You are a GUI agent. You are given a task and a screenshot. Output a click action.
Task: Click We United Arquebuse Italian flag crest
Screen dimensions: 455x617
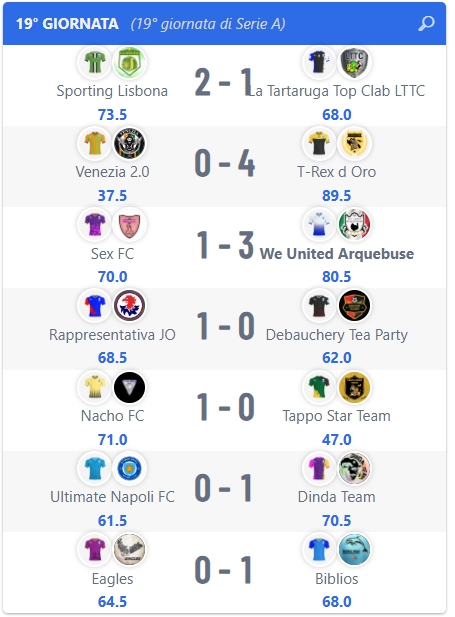click(x=354, y=224)
